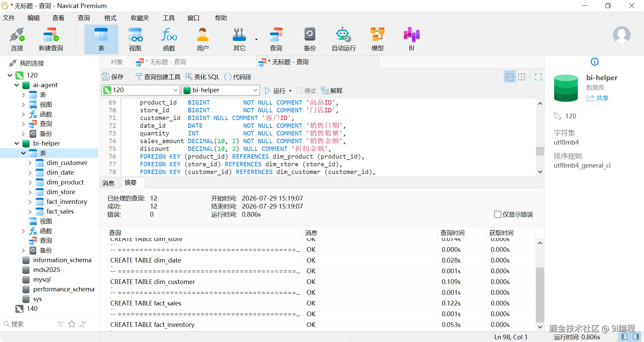The image size is (644, 342).
Task: Click the user avatar icon
Action: [x=622, y=35]
